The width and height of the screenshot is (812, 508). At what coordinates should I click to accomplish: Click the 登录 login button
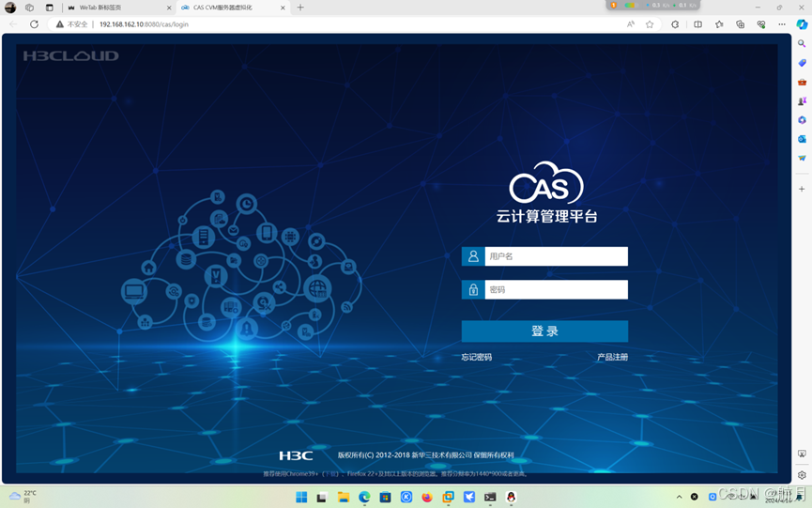coord(544,331)
